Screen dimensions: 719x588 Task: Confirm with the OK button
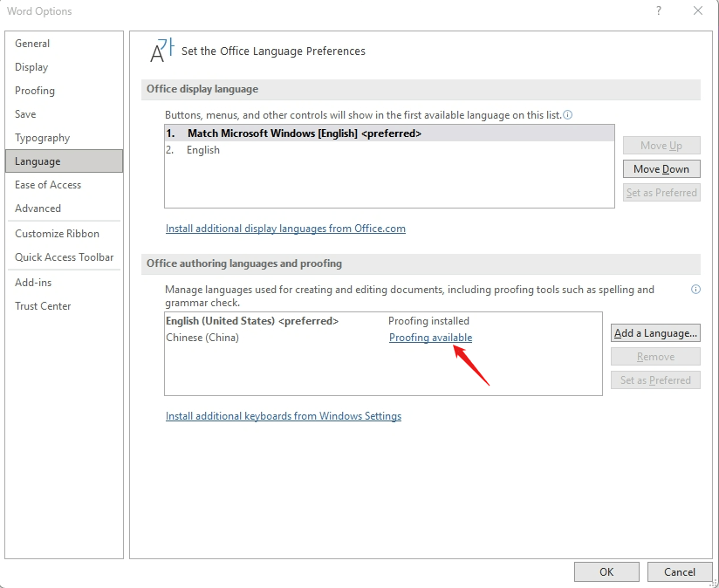606,572
